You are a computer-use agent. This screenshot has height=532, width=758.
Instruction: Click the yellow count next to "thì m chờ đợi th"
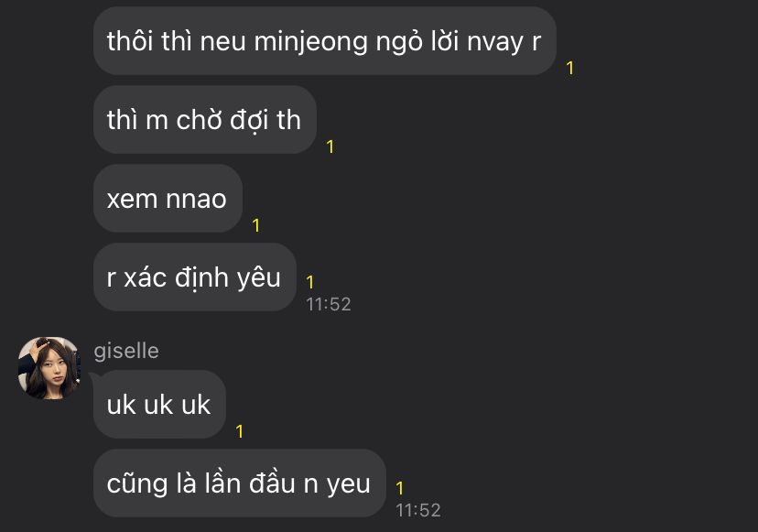coord(330,147)
